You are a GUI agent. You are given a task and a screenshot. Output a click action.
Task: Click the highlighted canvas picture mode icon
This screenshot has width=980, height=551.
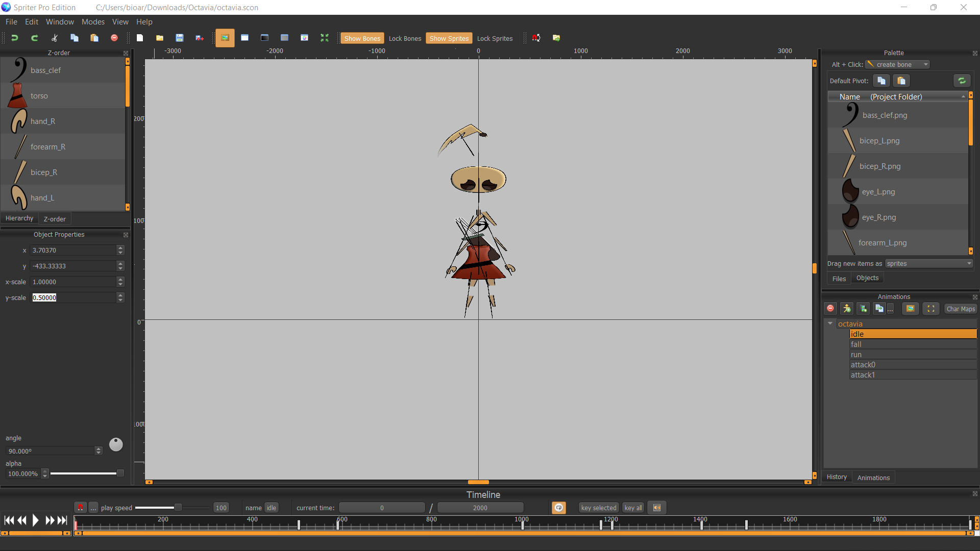(x=225, y=38)
